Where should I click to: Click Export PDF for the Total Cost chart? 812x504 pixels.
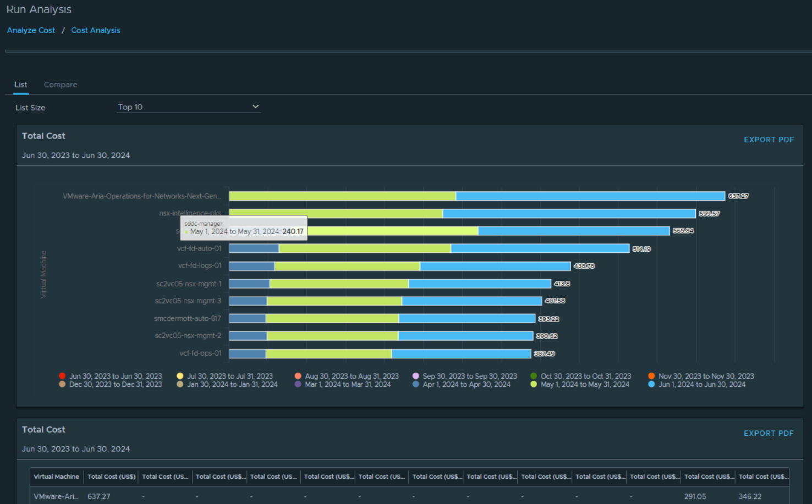(769, 140)
